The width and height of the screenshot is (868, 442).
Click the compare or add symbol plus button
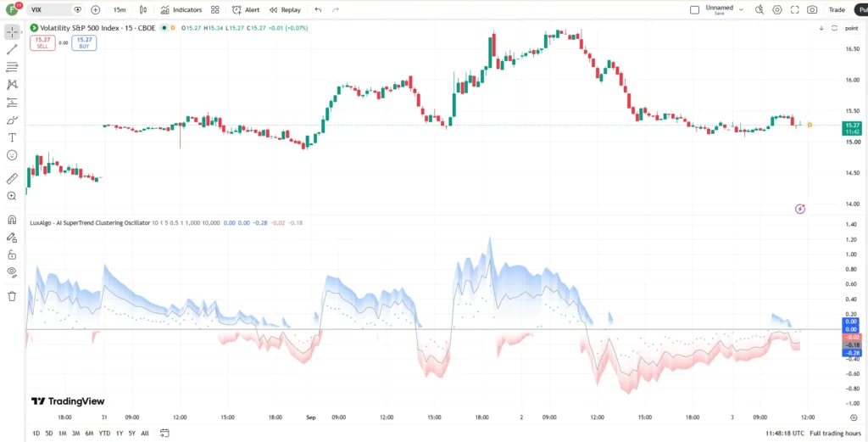click(95, 10)
